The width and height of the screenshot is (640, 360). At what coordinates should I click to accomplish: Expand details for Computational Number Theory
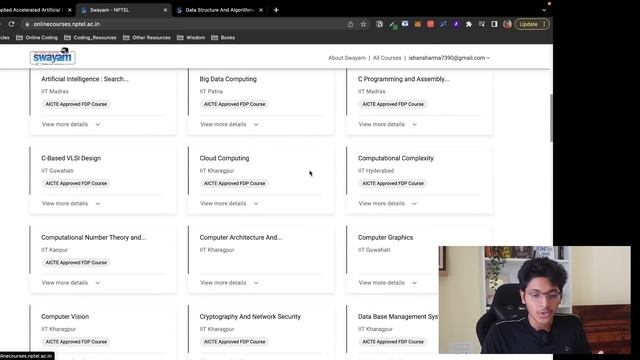(x=71, y=282)
